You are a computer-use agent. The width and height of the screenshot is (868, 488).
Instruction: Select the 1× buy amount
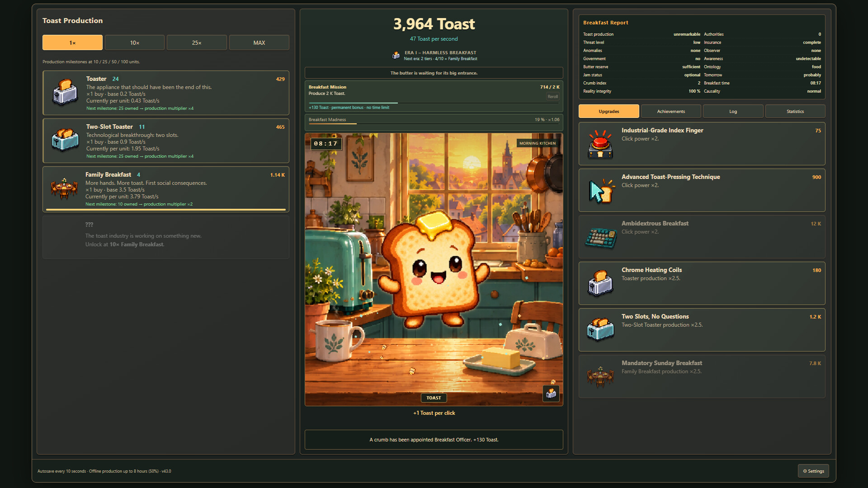[72, 42]
